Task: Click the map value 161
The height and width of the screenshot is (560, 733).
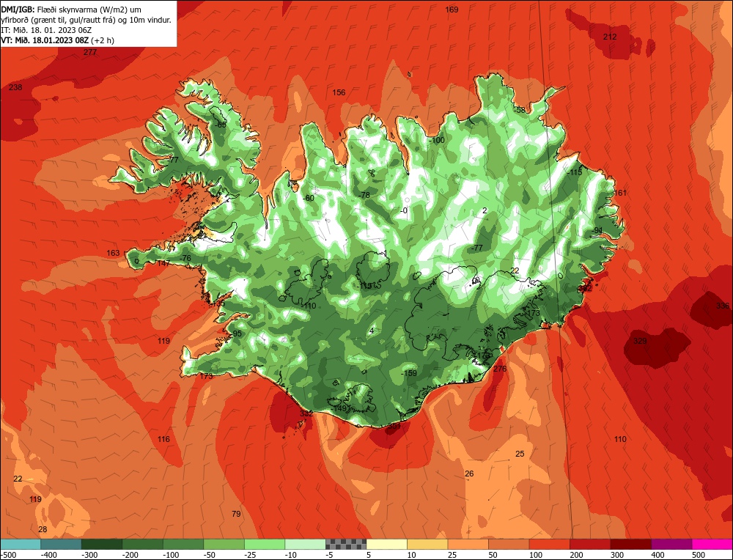Action: 620,193
